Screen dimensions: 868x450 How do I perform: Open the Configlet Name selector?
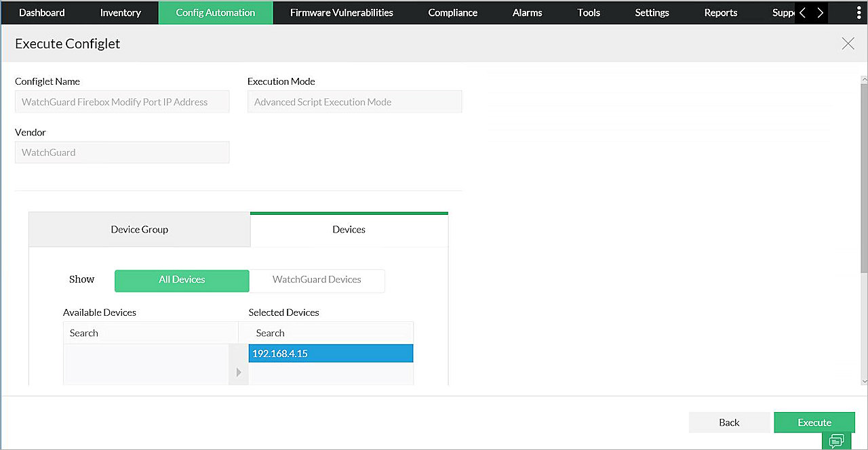point(122,101)
